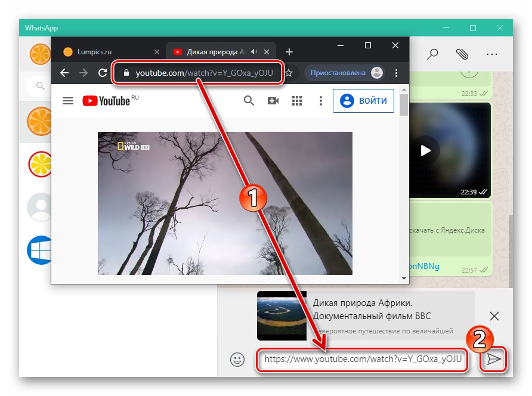Maximize the browser window
The width and height of the screenshot is (532, 396).
coord(368,45)
